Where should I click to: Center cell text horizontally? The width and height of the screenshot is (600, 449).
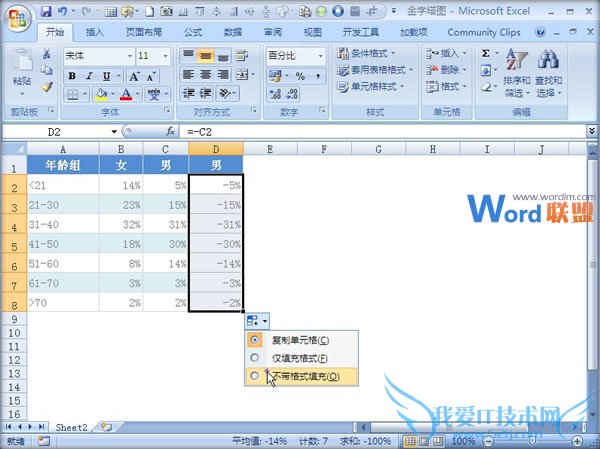coord(205,74)
